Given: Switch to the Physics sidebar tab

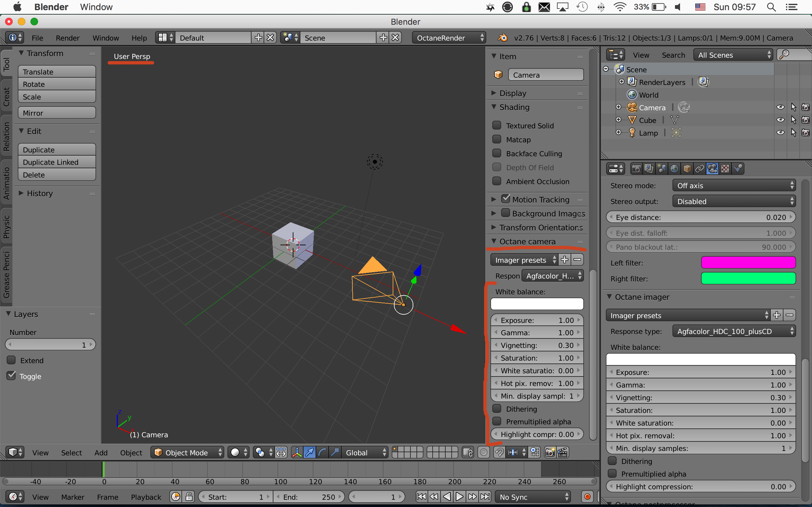Looking at the screenshot, I should 6,227.
